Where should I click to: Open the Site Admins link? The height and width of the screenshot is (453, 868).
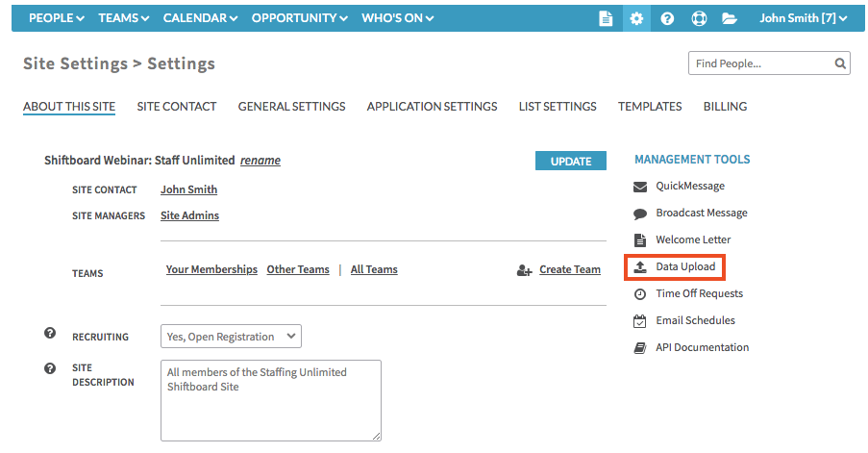coord(190,215)
